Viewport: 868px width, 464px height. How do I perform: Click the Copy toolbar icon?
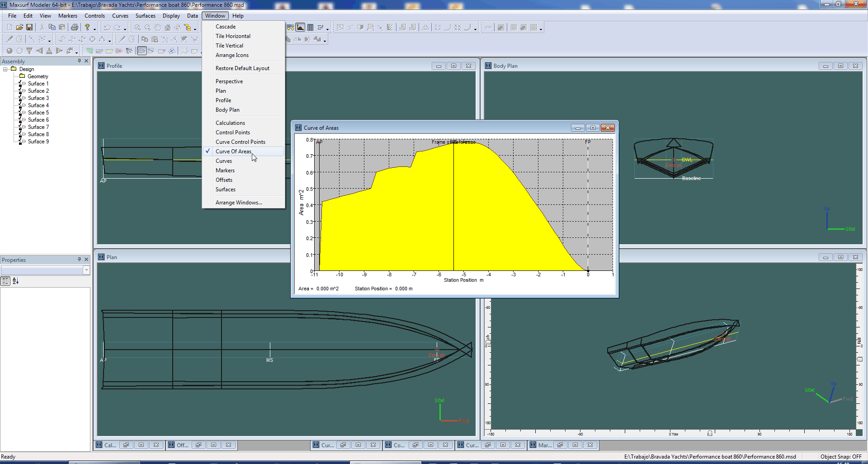52,28
